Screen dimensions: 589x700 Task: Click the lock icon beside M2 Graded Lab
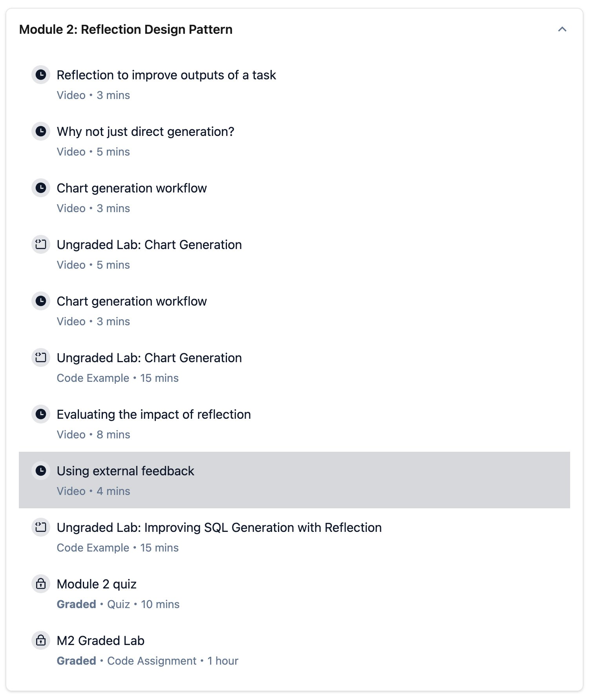[41, 640]
